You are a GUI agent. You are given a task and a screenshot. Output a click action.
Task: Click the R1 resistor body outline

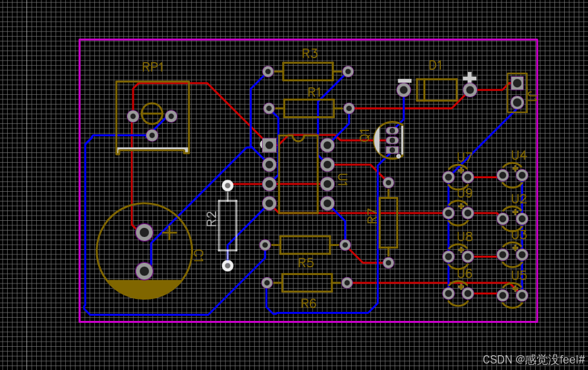pyautogui.click(x=309, y=108)
